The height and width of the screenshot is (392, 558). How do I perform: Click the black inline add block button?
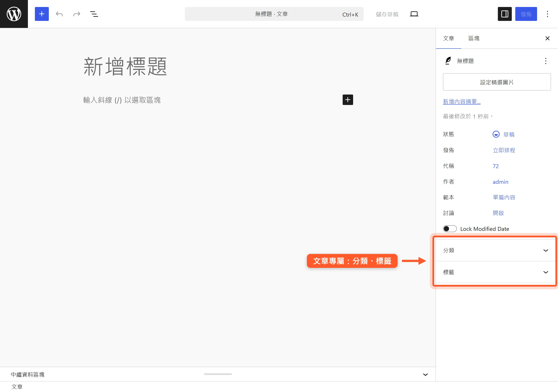pos(347,100)
